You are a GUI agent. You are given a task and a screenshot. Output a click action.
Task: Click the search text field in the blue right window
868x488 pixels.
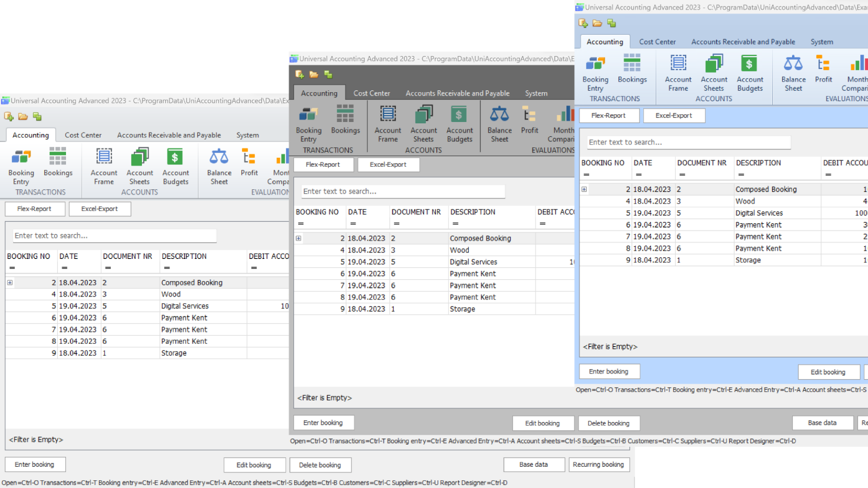coord(688,142)
